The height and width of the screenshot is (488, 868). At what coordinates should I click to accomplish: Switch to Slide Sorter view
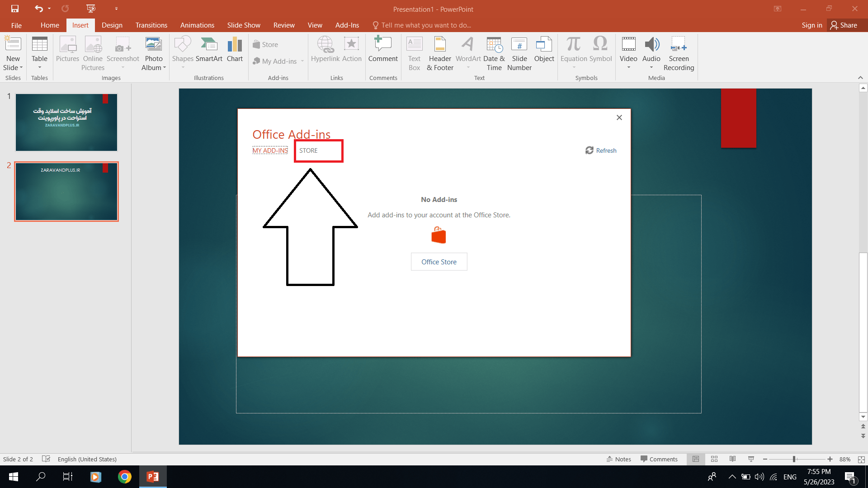pos(714,459)
